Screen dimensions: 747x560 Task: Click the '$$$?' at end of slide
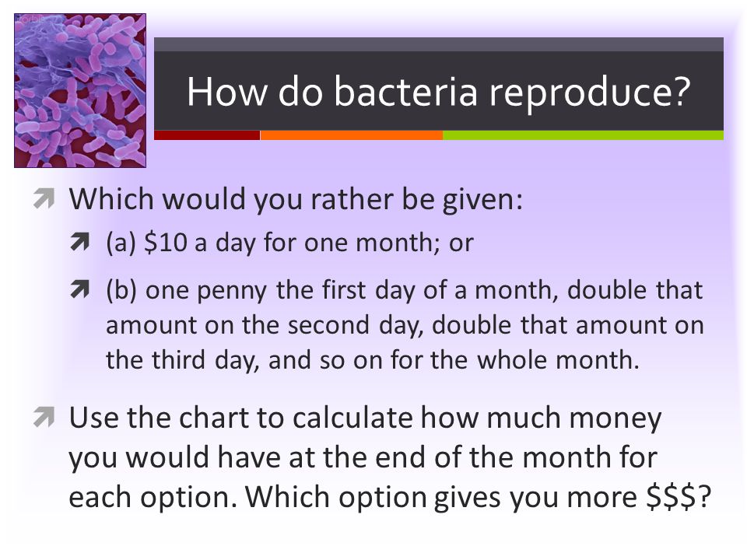click(x=679, y=497)
